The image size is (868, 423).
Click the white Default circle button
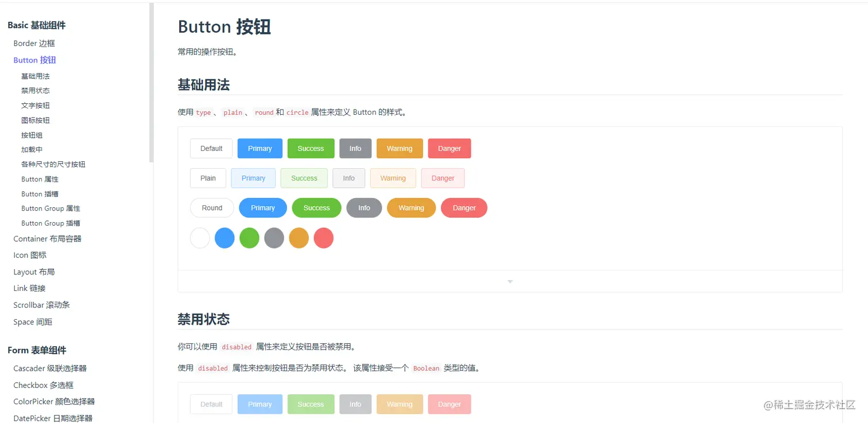(200, 238)
